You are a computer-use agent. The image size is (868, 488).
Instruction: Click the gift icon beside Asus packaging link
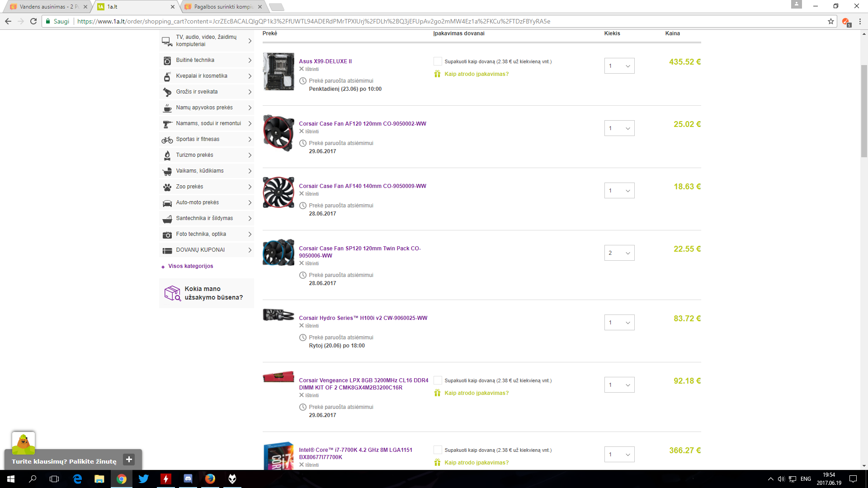pos(437,74)
